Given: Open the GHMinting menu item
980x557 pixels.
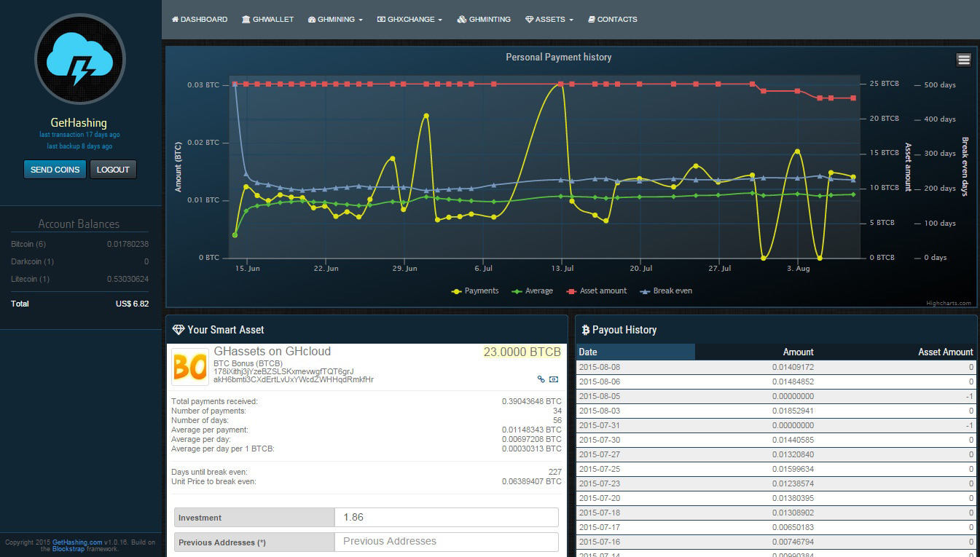Looking at the screenshot, I should coord(484,20).
